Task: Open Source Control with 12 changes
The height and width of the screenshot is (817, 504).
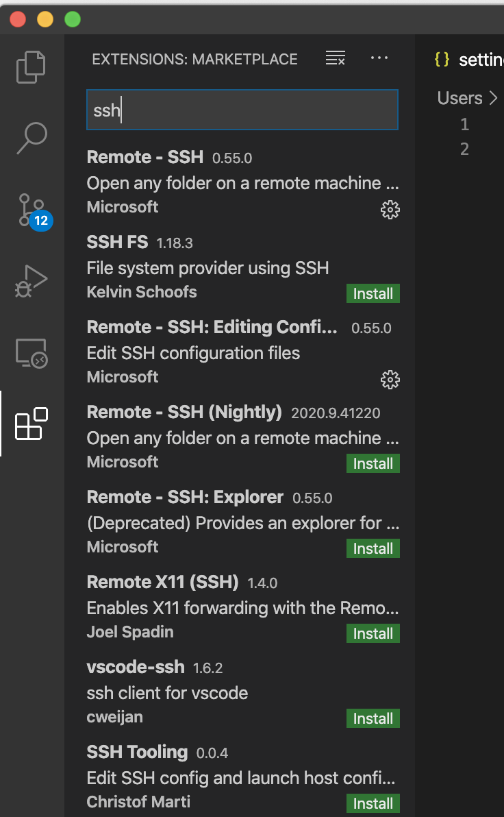Action: pyautogui.click(x=31, y=210)
